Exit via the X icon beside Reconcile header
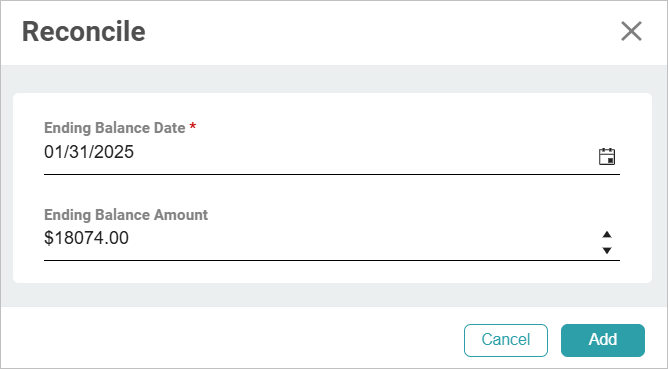Viewport: 668px width, 369px height. click(631, 32)
